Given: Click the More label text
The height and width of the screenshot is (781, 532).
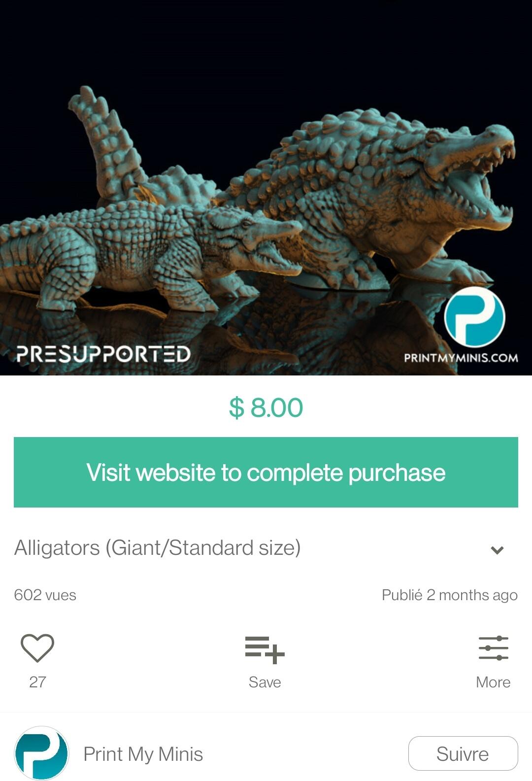Looking at the screenshot, I should pos(493,682).
